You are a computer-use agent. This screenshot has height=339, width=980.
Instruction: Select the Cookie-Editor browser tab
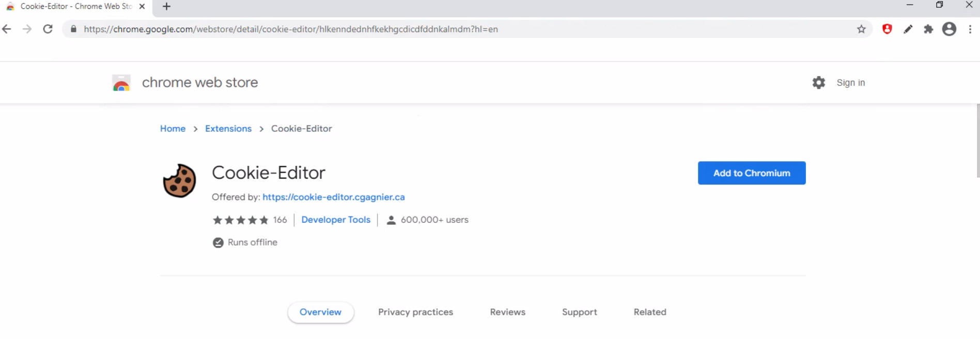click(76, 6)
